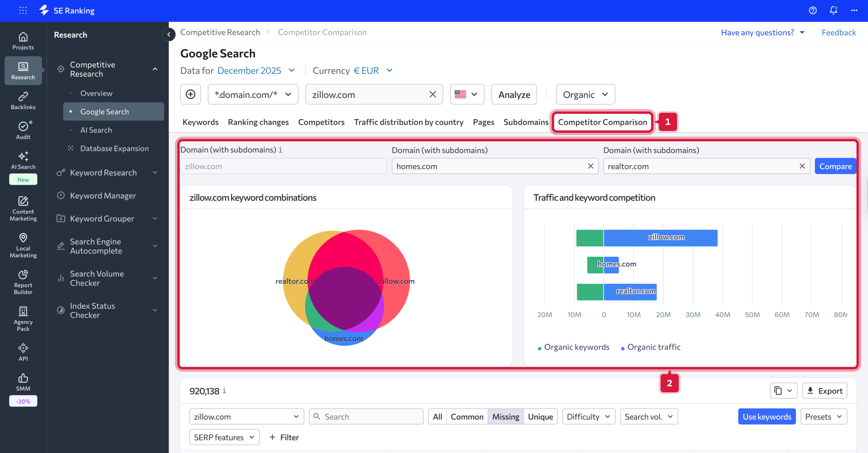The width and height of the screenshot is (868, 453).
Task: Open the Difficulty filter dropdown
Action: 588,417
